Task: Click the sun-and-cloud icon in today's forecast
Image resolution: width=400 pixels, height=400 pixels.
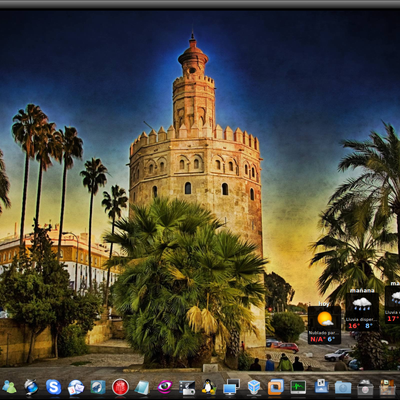Action: 325,319
